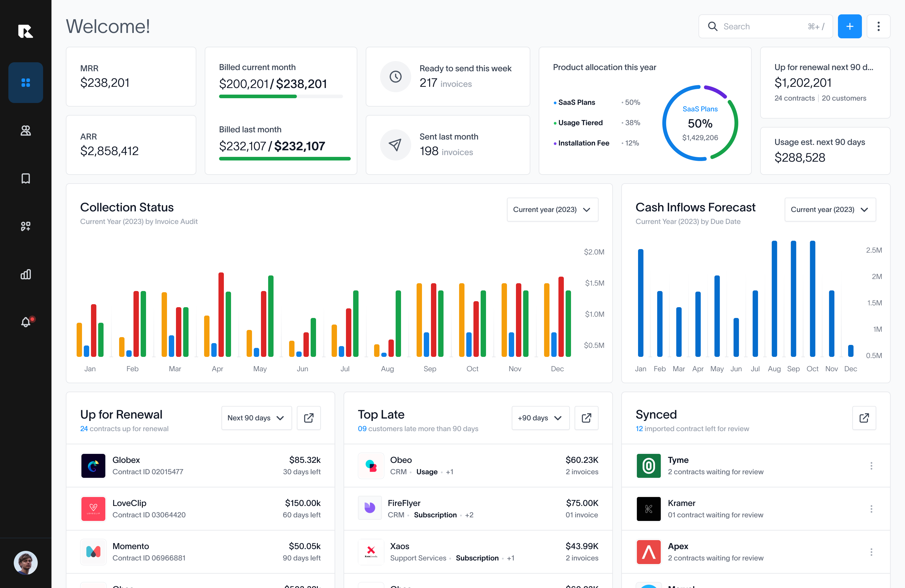Check notifications via the bell icon
Viewport: 905px width, 588px height.
(x=25, y=322)
